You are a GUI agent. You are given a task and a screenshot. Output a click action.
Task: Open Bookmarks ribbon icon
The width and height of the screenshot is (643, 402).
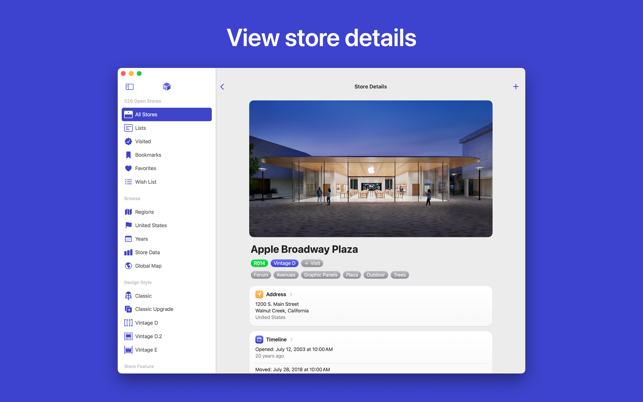[x=128, y=155]
